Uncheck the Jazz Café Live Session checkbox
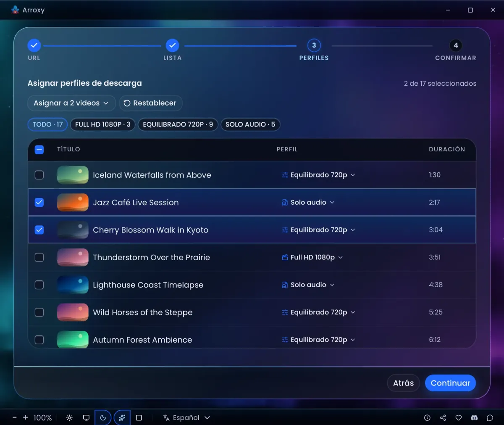Viewport: 504px width, 425px height. point(39,202)
